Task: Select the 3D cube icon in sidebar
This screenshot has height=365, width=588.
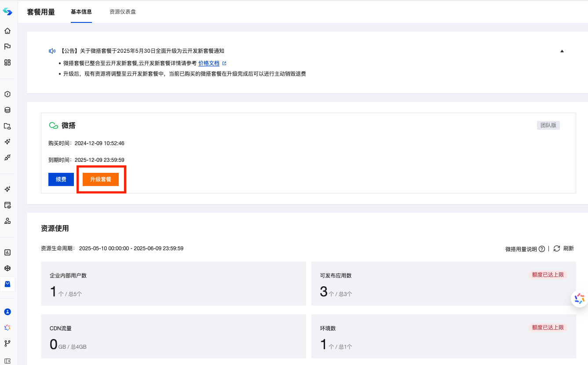Action: 7,268
